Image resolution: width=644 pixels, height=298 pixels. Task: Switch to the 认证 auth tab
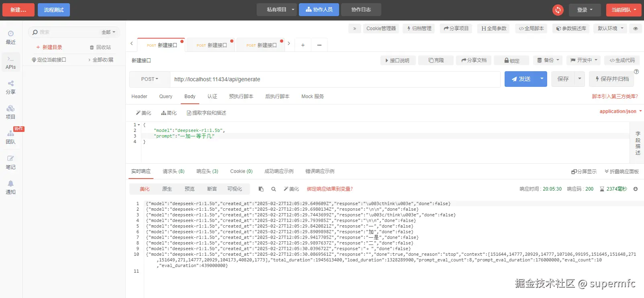[212, 97]
